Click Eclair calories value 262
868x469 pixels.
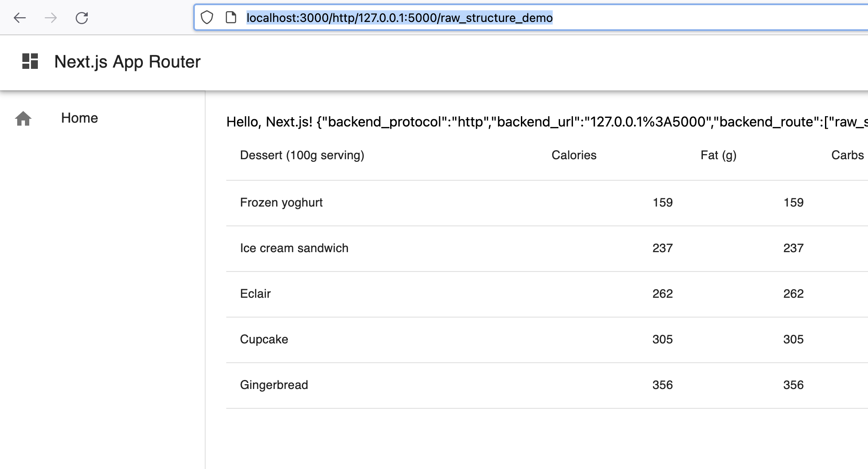[663, 294]
